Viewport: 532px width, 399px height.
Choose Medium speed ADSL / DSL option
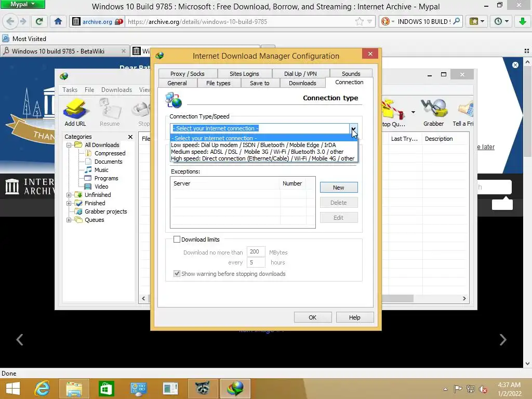tap(263, 152)
